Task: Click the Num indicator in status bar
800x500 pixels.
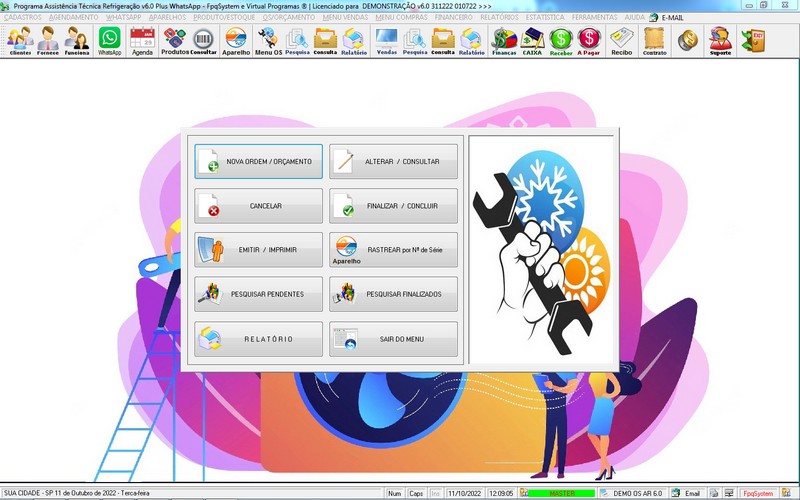Action: (394, 493)
